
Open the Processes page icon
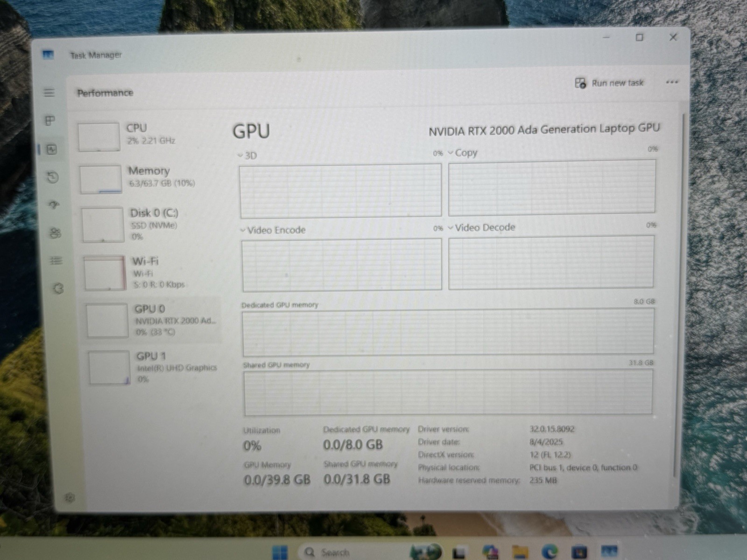(x=50, y=121)
